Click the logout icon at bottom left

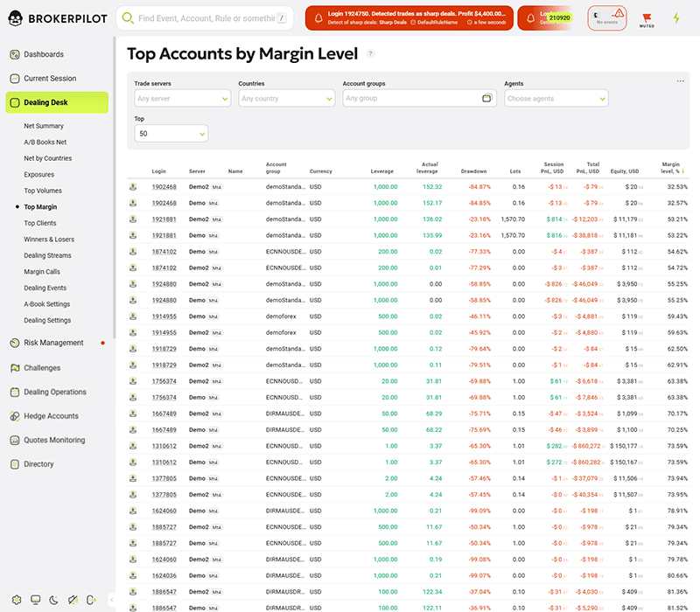pyautogui.click(x=90, y=598)
